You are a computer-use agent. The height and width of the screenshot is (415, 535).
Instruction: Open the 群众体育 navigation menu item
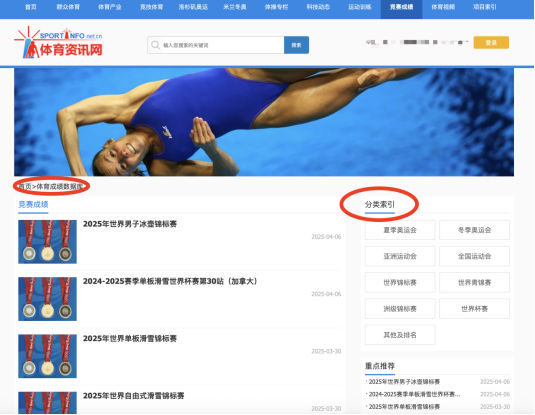click(68, 7)
